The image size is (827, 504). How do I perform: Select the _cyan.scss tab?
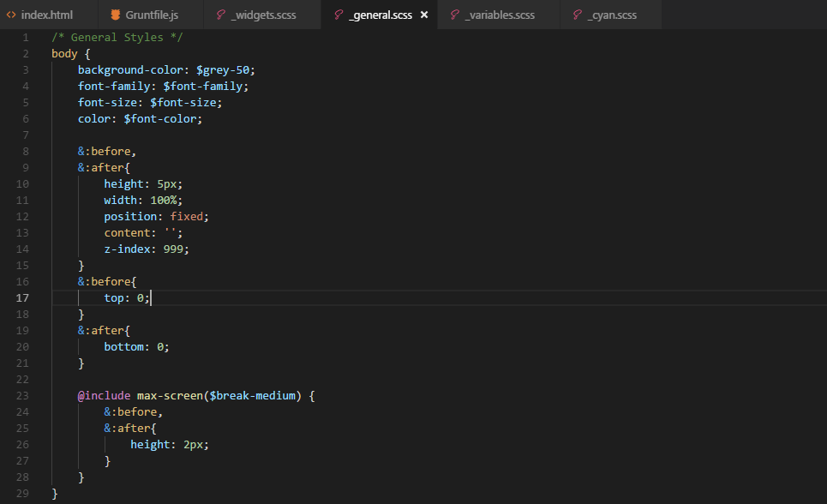click(x=612, y=15)
